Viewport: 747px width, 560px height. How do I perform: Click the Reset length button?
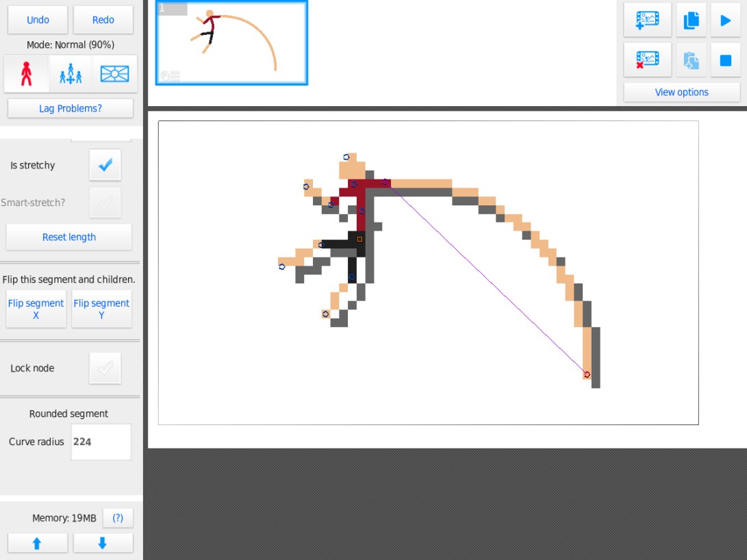click(x=69, y=237)
